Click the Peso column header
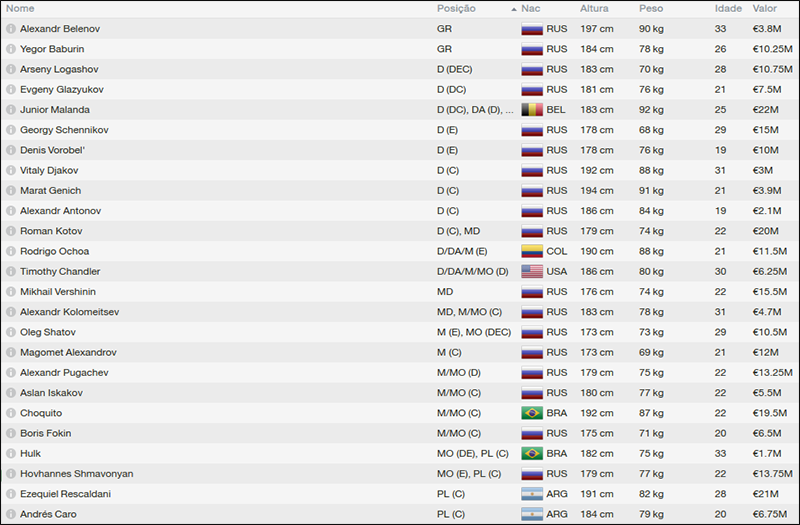The width and height of the screenshot is (800, 525). pos(651,8)
